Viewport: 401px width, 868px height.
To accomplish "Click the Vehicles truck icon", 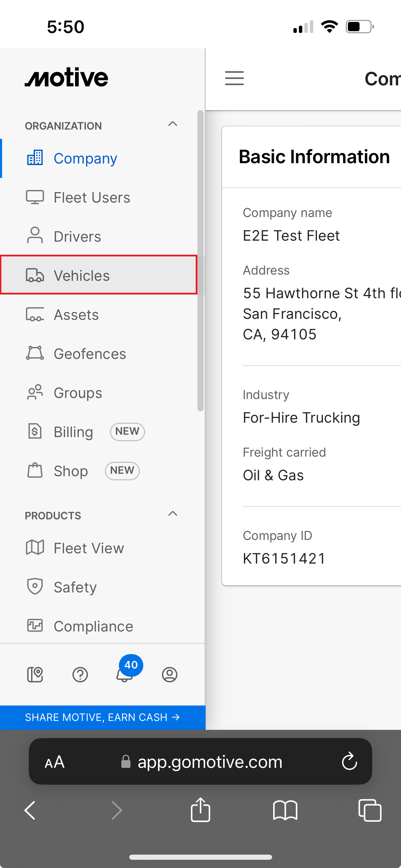I will [x=35, y=275].
